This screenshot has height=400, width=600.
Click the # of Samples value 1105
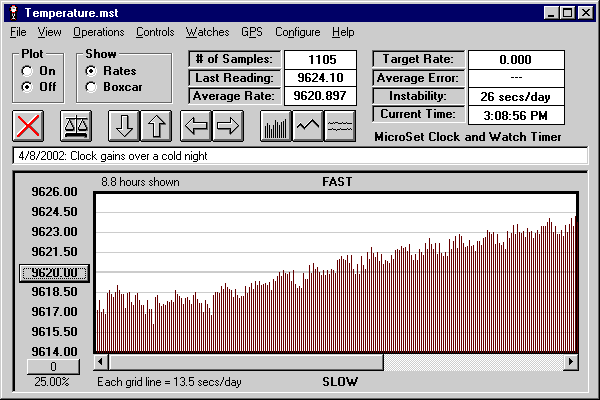click(321, 60)
